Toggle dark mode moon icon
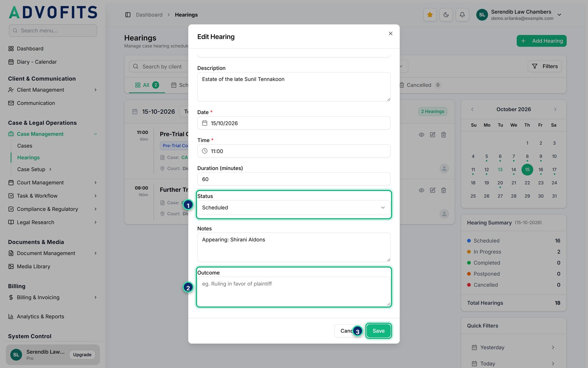The image size is (588, 368). [446, 15]
